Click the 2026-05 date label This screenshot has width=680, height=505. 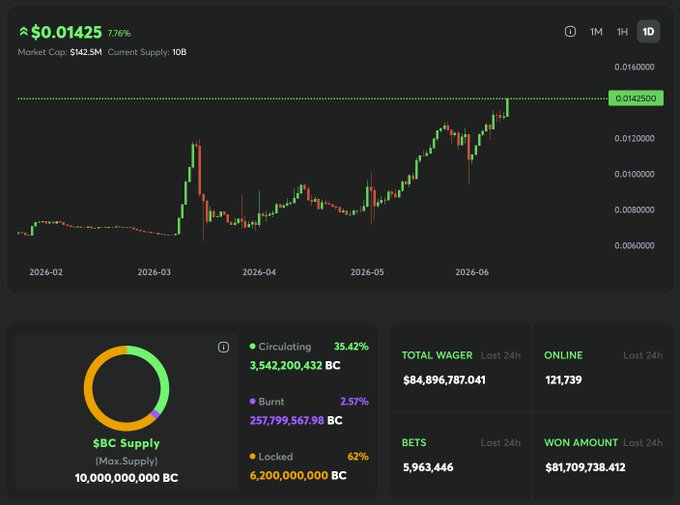tap(367, 272)
